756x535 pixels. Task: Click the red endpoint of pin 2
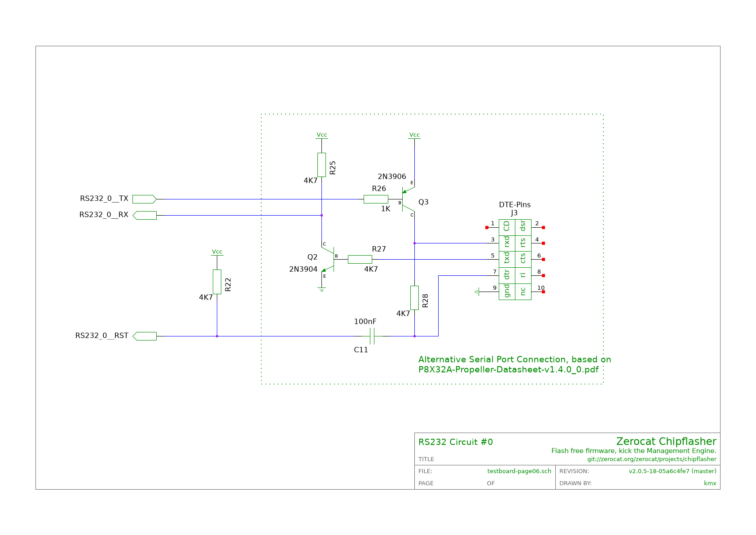click(543, 227)
